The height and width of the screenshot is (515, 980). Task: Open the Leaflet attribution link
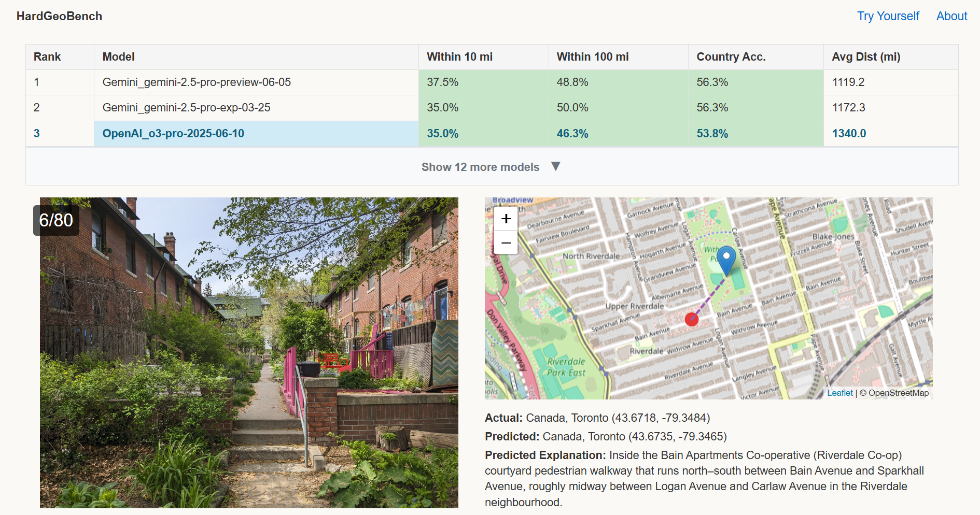click(x=839, y=393)
